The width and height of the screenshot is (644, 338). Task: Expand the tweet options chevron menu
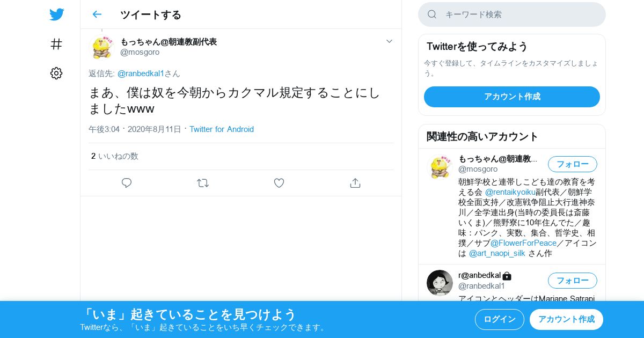[x=390, y=41]
